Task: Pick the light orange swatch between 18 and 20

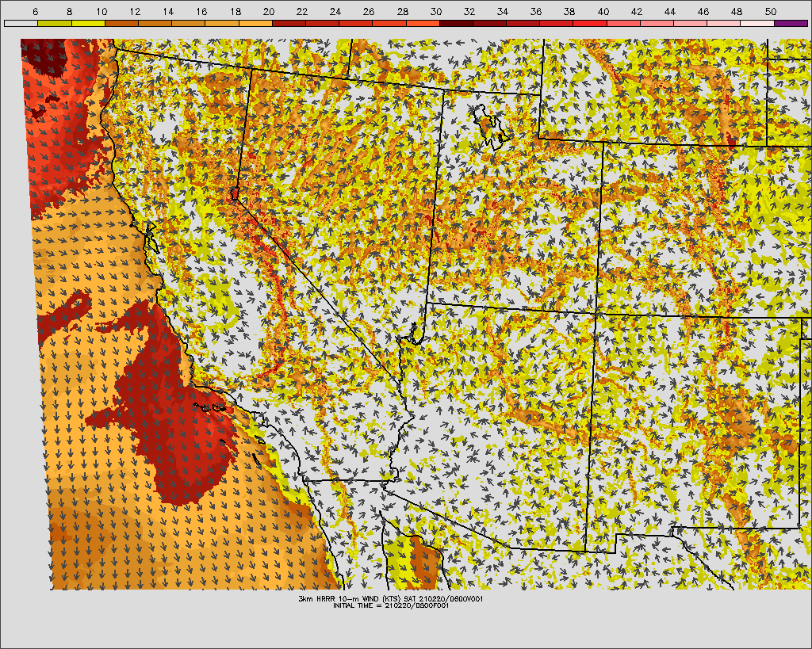Action: [255, 23]
